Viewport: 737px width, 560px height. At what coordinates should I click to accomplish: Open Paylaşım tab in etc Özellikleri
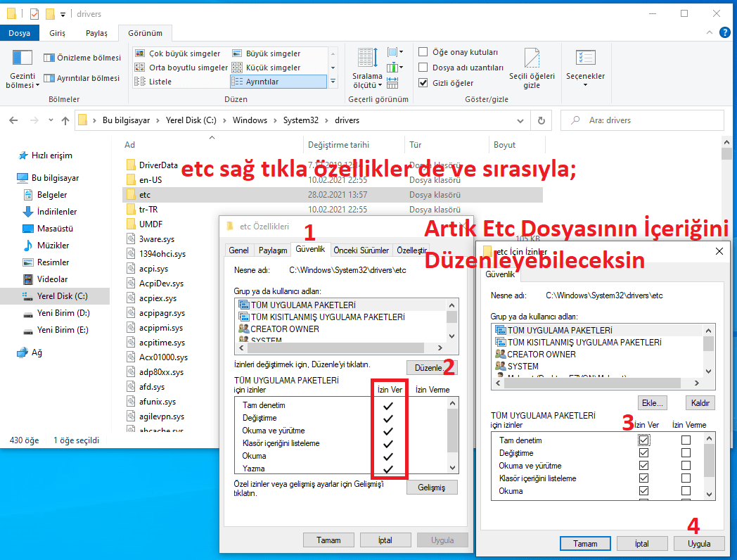273,250
